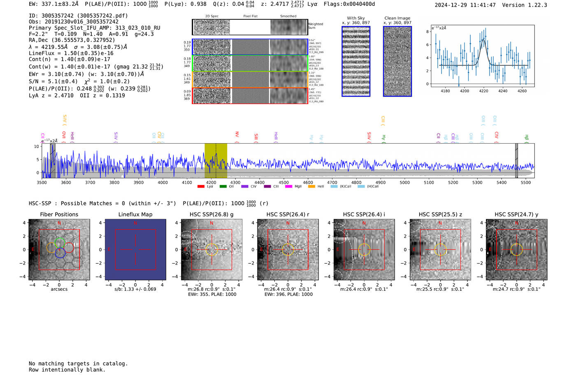Click the red NV line marker
The image size is (576, 392).
[237, 137]
